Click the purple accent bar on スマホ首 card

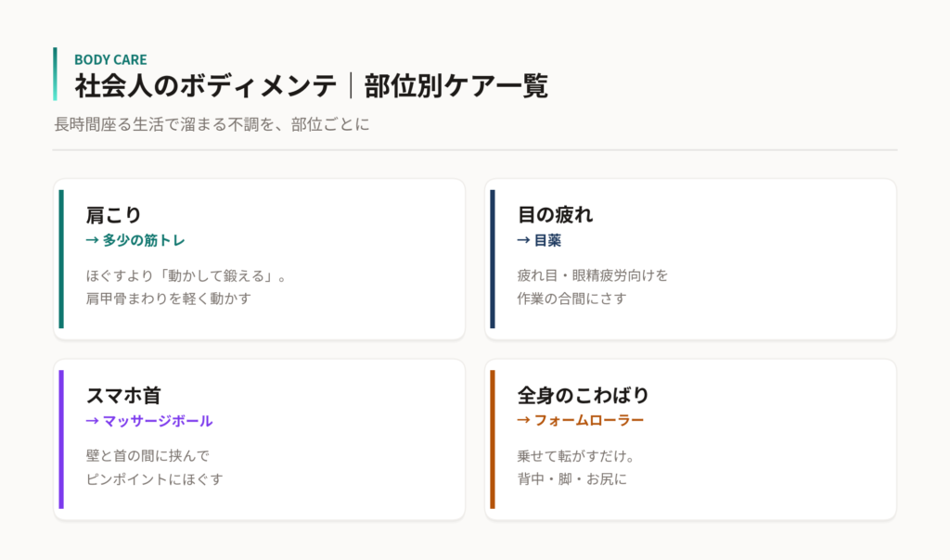61,439
